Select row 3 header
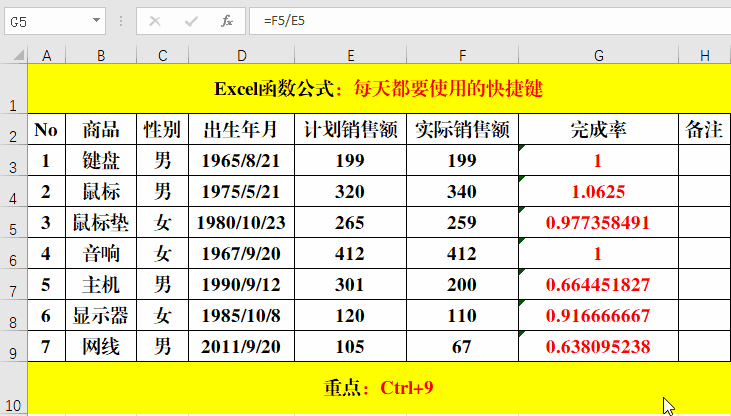The height and width of the screenshot is (416, 731). tap(14, 160)
